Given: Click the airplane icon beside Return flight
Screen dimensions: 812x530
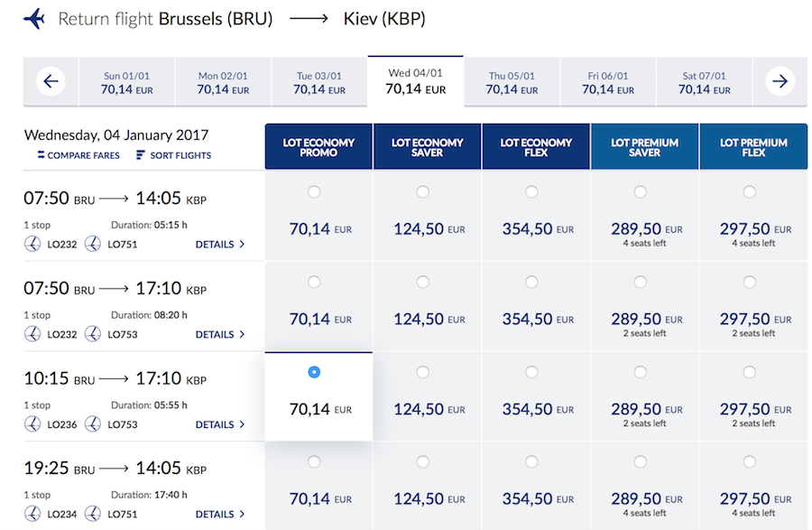Looking at the screenshot, I should [x=34, y=18].
